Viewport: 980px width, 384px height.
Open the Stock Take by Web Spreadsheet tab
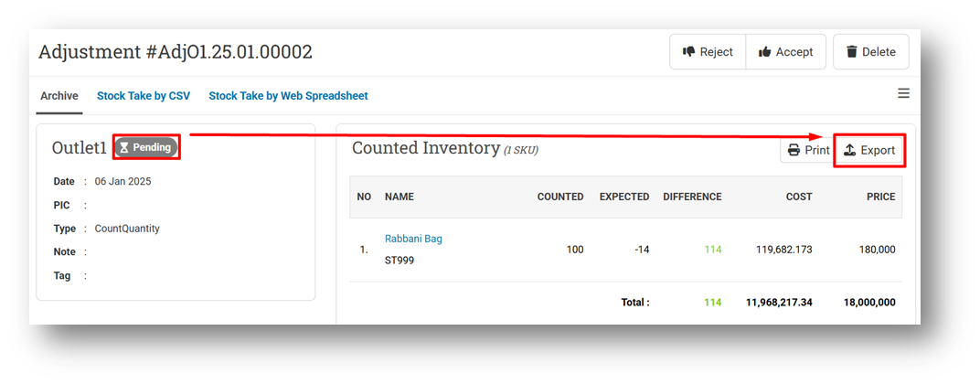[x=288, y=96]
